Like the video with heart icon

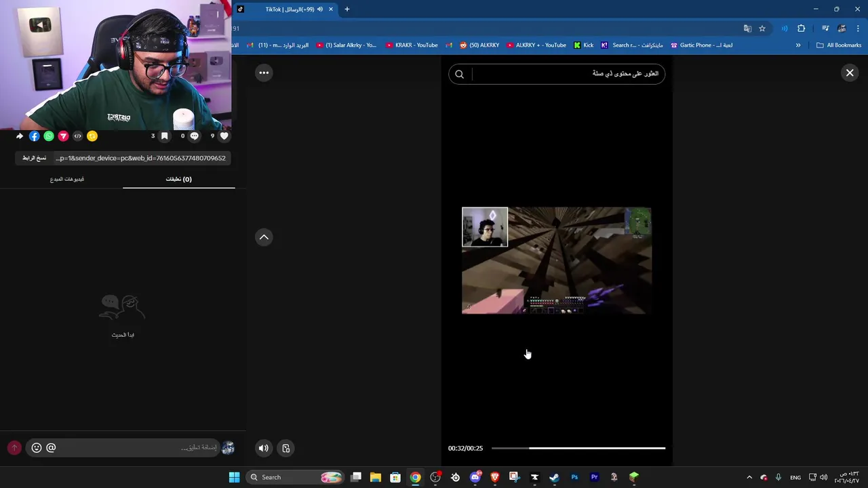click(224, 136)
